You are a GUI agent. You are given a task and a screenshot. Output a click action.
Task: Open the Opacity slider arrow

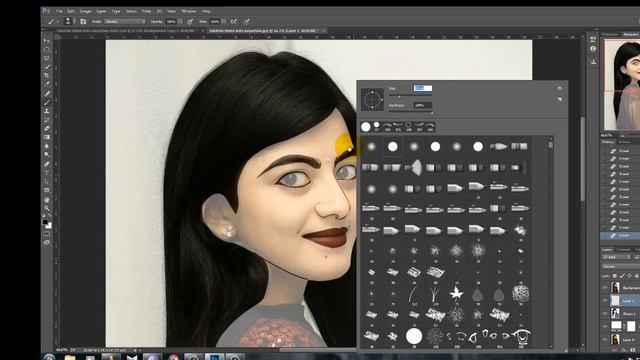180,21
